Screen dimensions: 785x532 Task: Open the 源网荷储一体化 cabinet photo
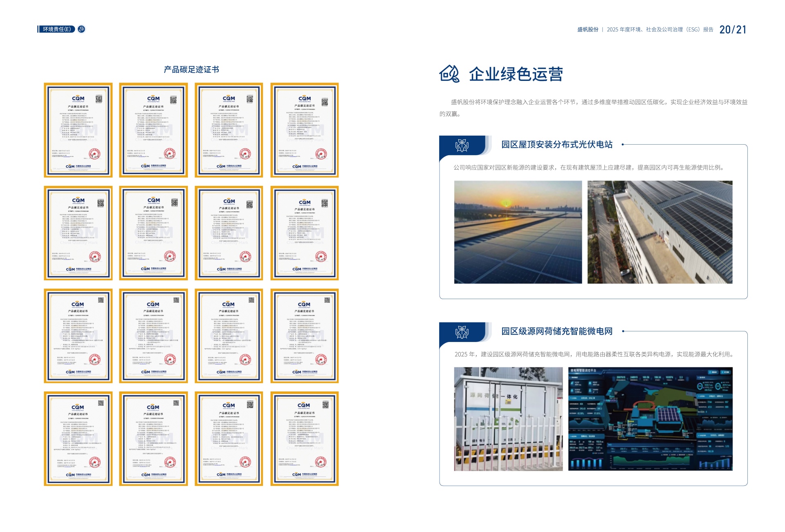coord(508,419)
